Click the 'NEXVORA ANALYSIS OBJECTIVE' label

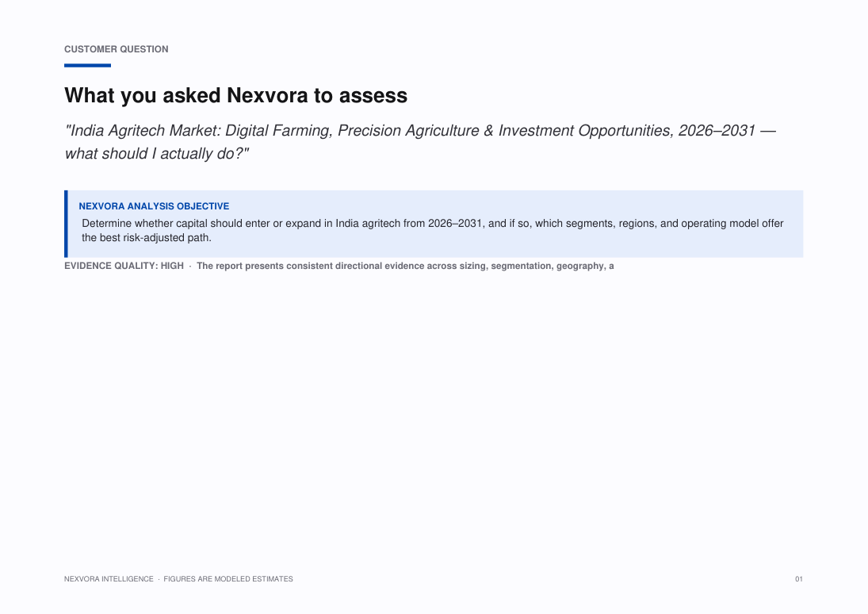click(154, 206)
